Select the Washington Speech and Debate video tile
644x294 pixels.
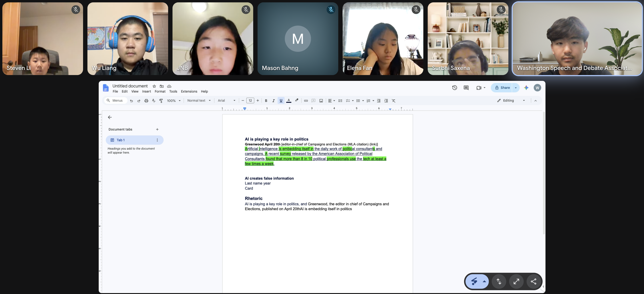pyautogui.click(x=577, y=39)
